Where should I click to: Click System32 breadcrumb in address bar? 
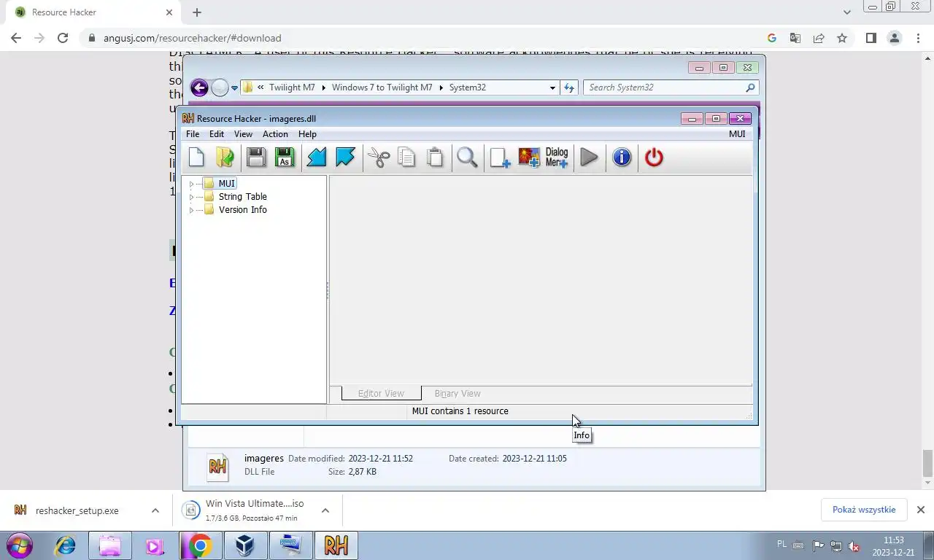tap(467, 87)
